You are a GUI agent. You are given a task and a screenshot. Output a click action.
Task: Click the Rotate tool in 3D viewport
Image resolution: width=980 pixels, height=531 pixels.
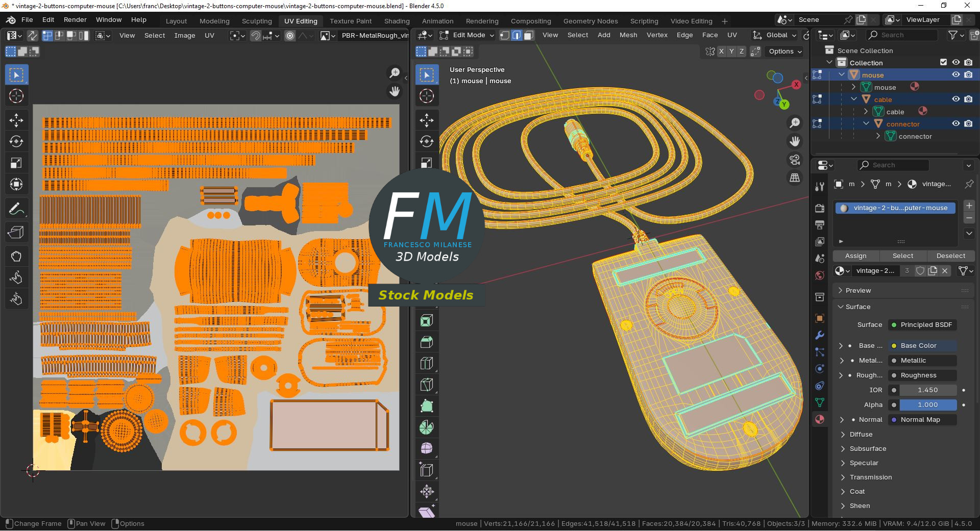(x=427, y=141)
